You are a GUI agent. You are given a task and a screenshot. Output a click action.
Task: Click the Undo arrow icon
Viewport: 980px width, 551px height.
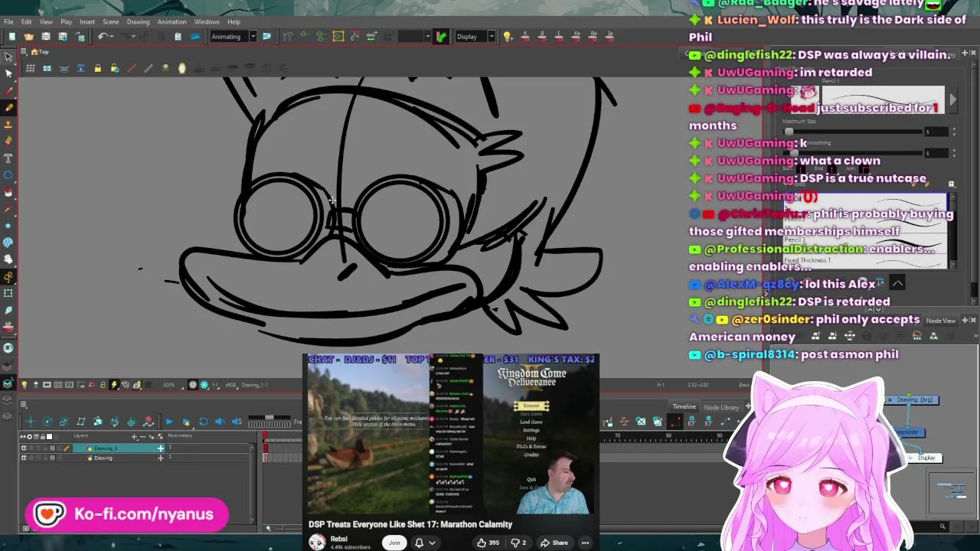[103, 37]
